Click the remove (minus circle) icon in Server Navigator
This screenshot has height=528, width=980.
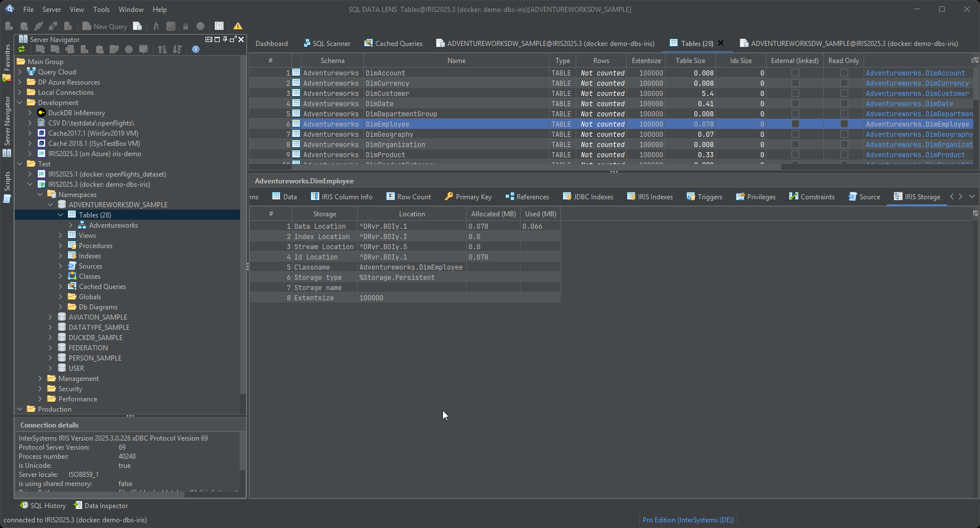point(129,49)
